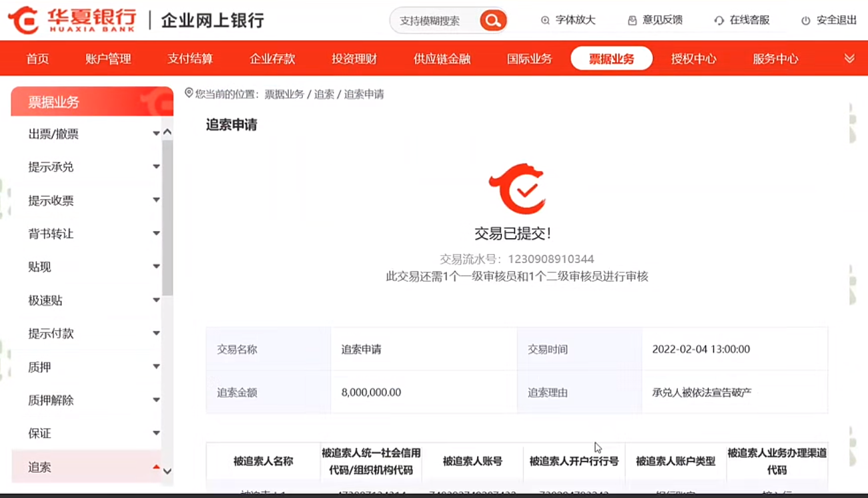868x498 pixels.
Task: Click the 支持模糊搜索 search input field
Action: (x=435, y=21)
